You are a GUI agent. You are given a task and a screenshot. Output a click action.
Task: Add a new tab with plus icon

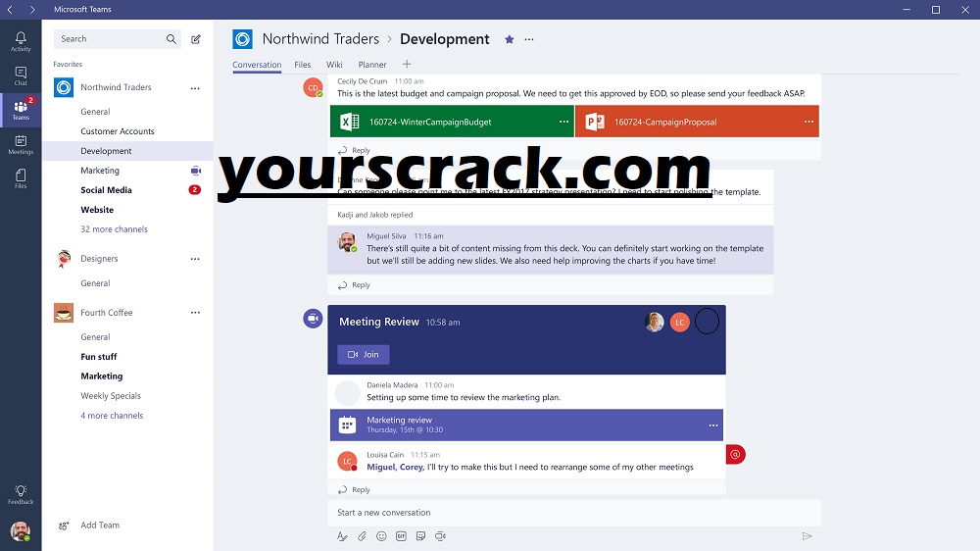coord(407,64)
